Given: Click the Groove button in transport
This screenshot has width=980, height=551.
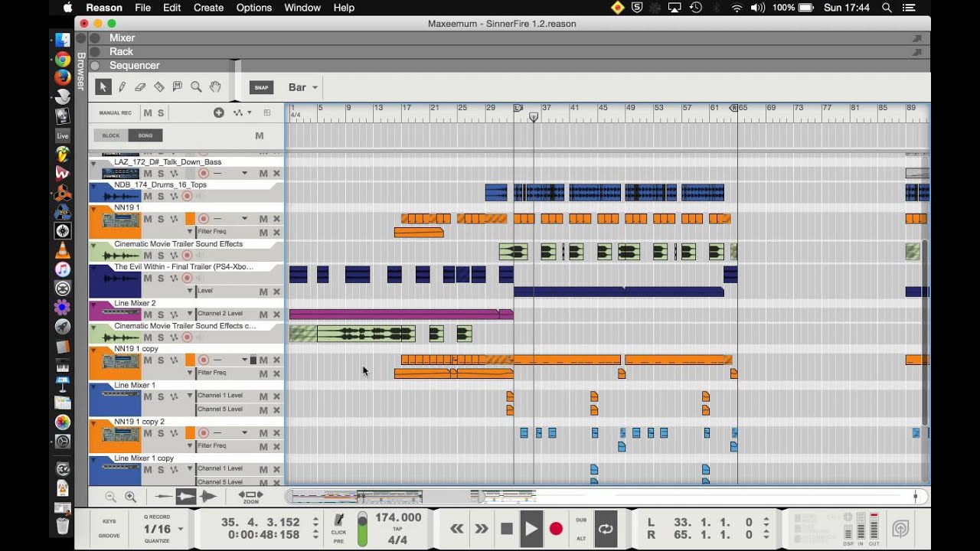Looking at the screenshot, I should click(109, 536).
